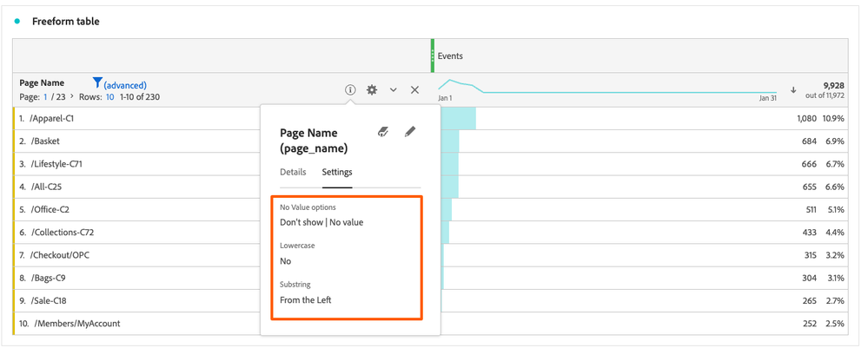Click the sort descending arrow on Events

point(793,90)
